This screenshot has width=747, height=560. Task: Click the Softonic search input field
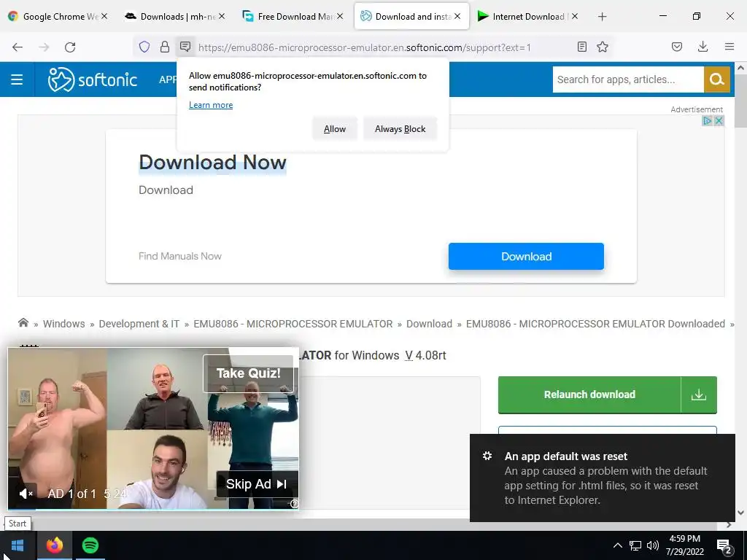point(628,79)
